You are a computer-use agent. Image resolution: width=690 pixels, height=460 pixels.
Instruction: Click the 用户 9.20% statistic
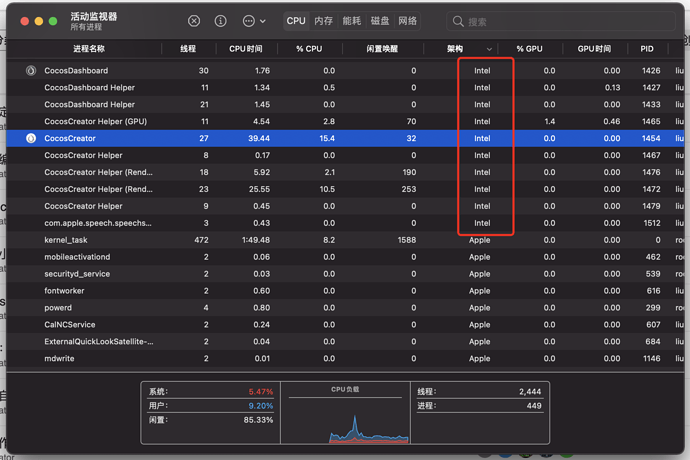coord(211,406)
